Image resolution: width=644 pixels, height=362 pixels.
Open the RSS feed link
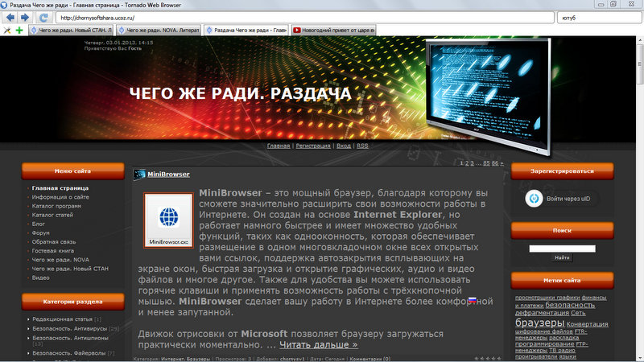click(362, 146)
